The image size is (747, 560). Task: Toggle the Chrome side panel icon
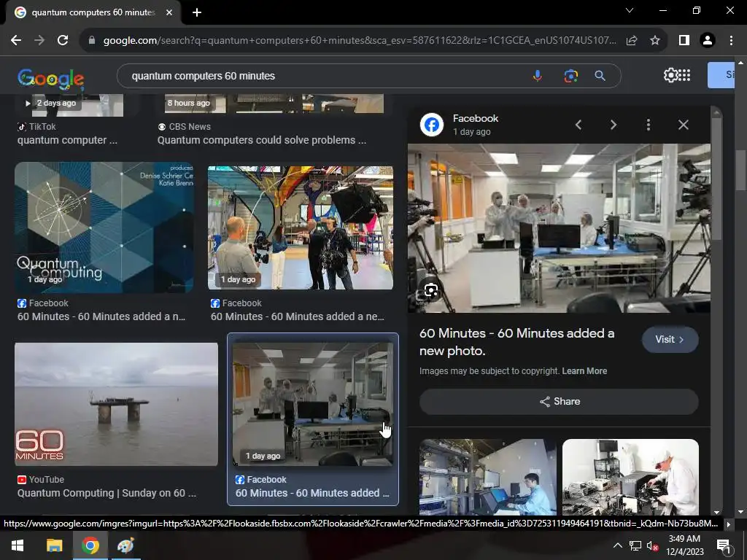click(x=684, y=41)
